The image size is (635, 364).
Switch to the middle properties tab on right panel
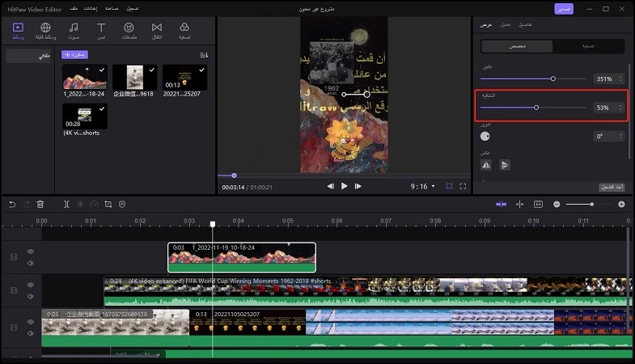505,25
